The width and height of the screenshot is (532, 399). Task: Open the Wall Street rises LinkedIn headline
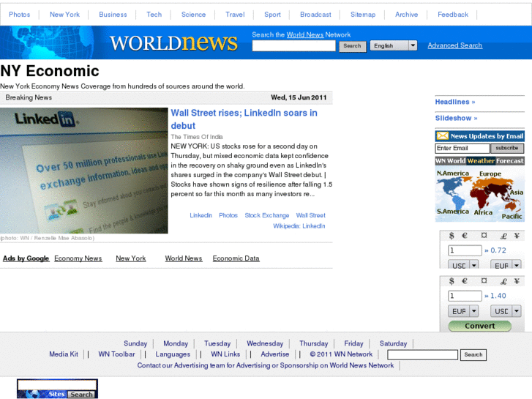[244, 119]
